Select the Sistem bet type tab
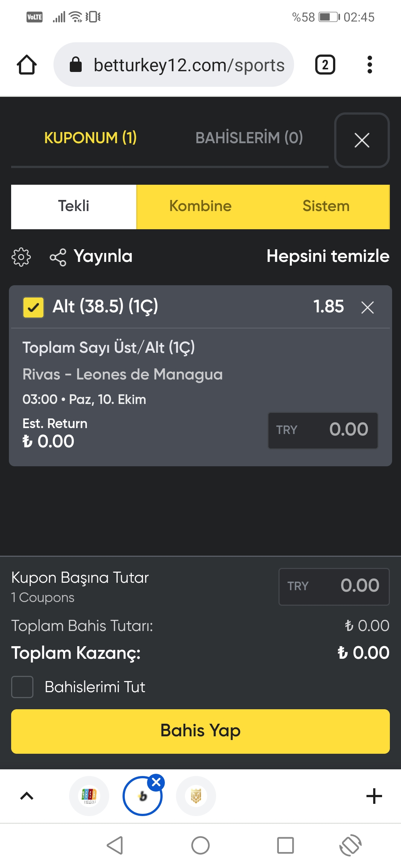 pos(326,207)
